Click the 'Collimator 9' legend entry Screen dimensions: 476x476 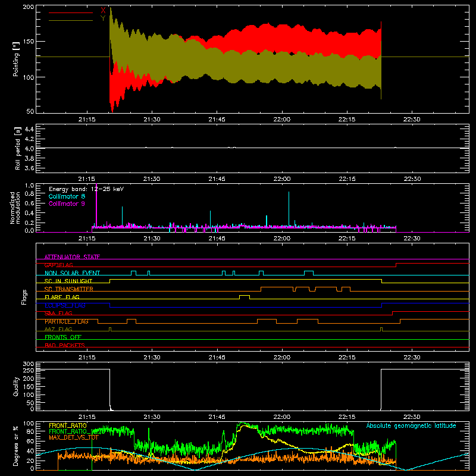(67, 203)
